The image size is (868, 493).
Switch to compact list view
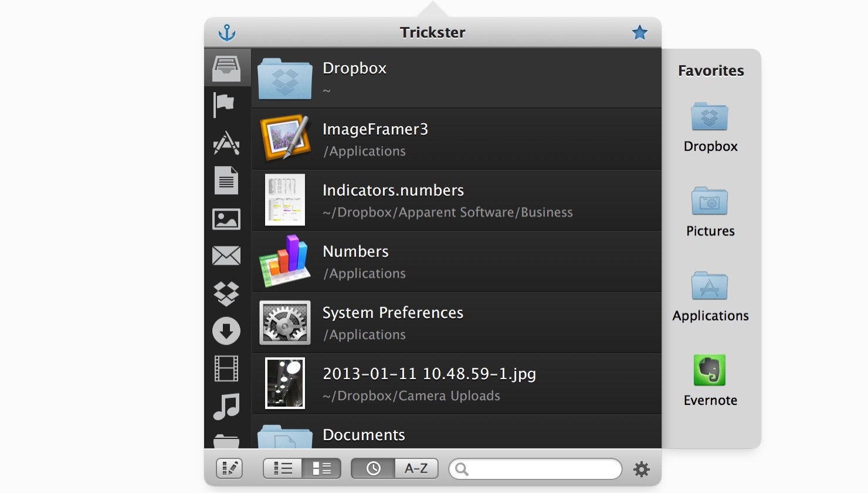coord(282,468)
